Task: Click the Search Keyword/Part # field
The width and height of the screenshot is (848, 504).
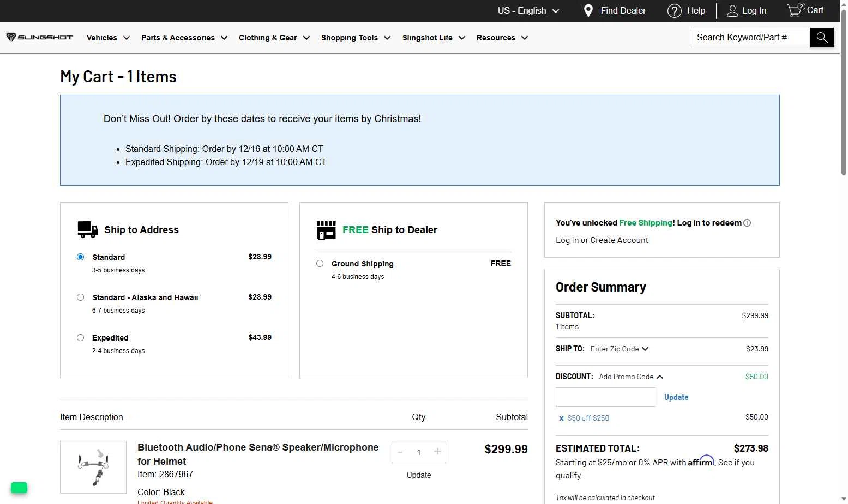Action: (x=750, y=38)
